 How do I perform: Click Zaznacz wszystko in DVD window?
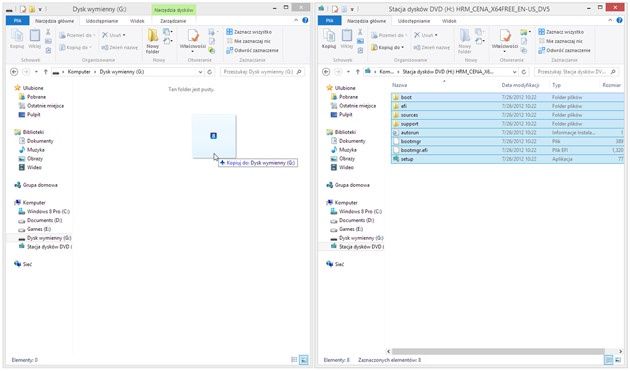tap(561, 32)
